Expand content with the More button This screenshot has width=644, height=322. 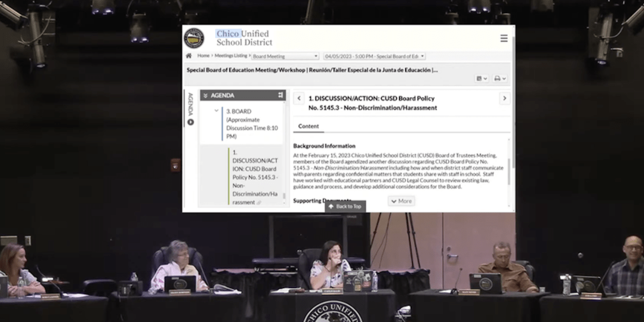pyautogui.click(x=401, y=201)
